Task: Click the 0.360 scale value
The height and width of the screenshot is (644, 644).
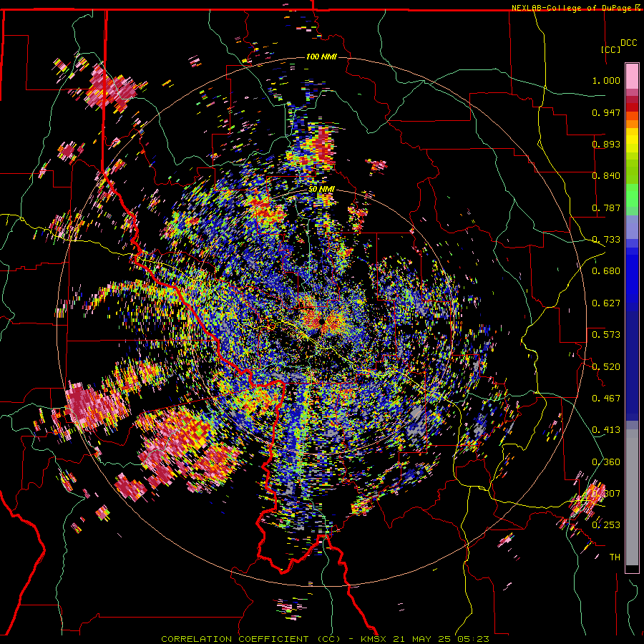Action: click(606, 462)
